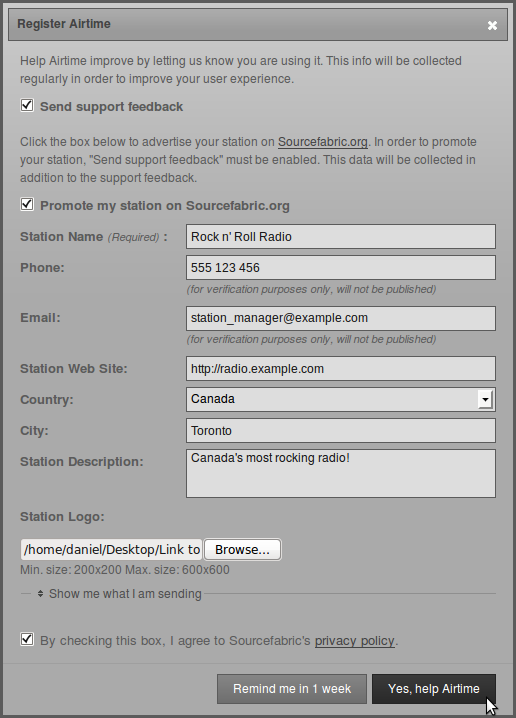The width and height of the screenshot is (516, 718).
Task: Open the Country dropdown arrow
Action: coord(485,399)
